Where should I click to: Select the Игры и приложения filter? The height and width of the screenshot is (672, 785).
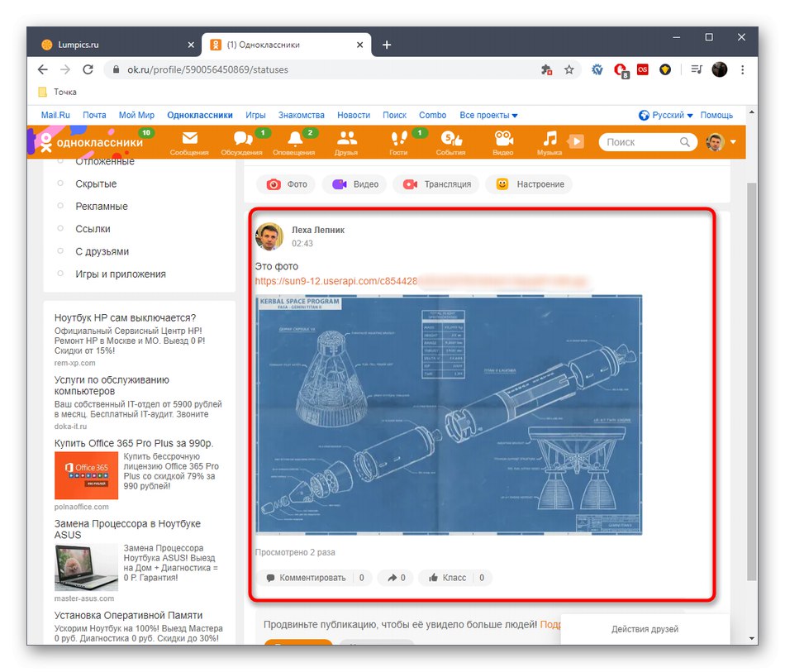121,274
